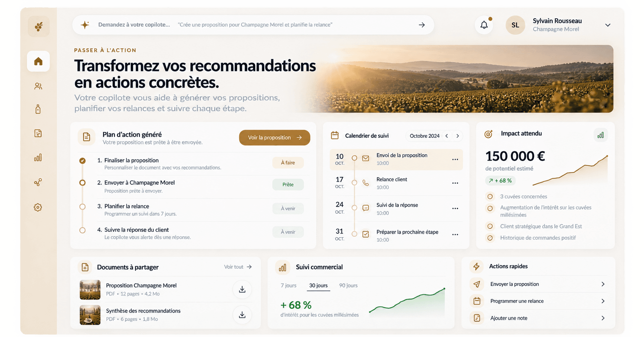644x337 pixels.
Task: Open the proposals document icon in the sidebar
Action: pos(38,133)
